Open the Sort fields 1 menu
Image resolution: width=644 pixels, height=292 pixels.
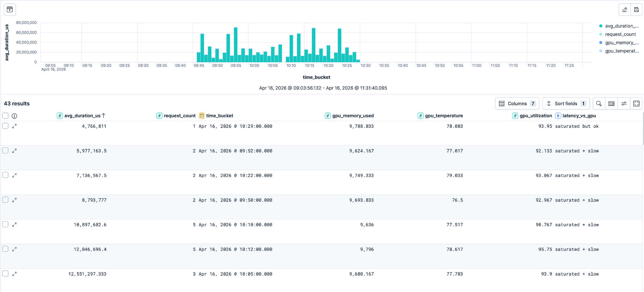566,103
